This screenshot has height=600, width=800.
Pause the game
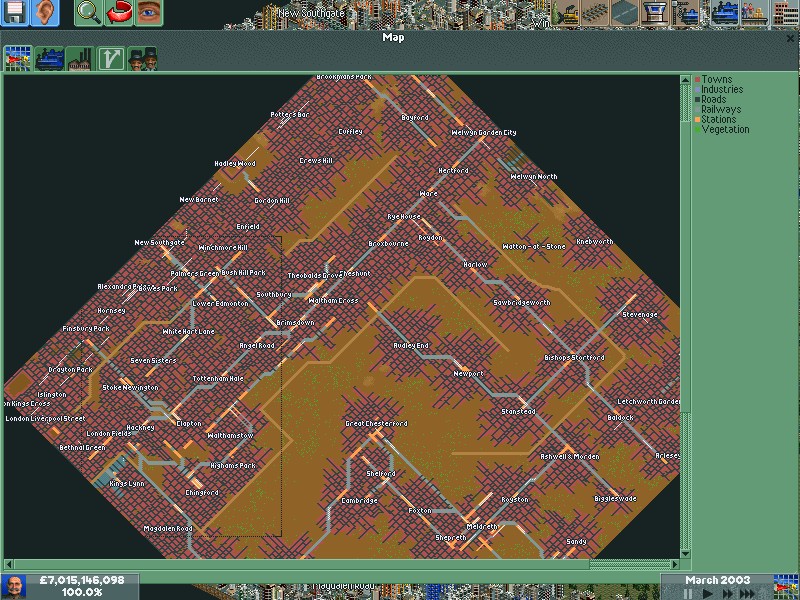pyautogui.click(x=688, y=593)
